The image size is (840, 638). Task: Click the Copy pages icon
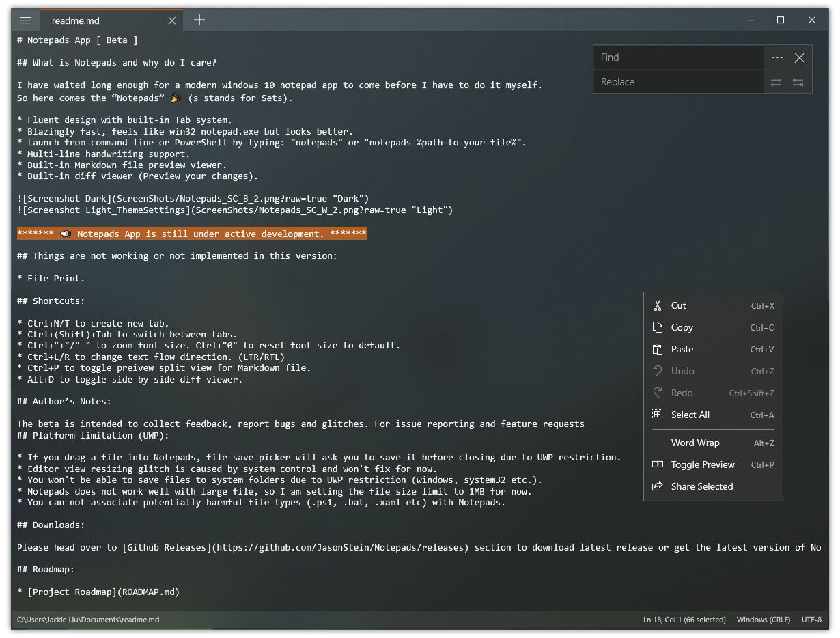658,327
